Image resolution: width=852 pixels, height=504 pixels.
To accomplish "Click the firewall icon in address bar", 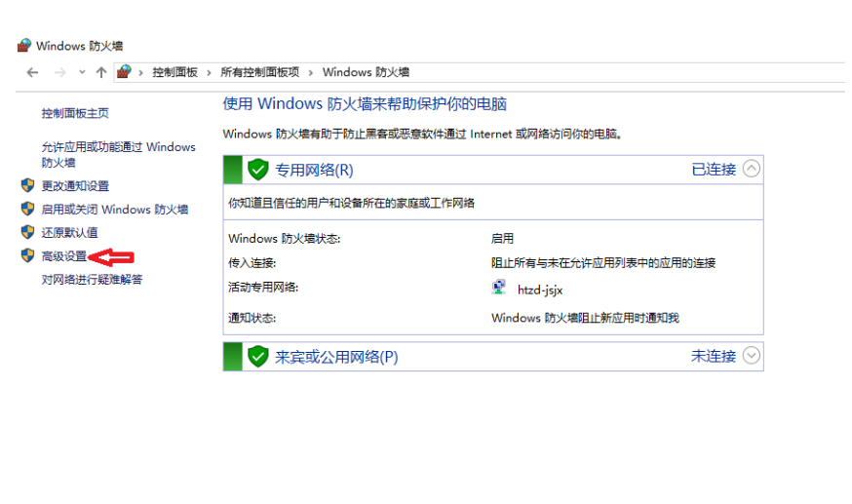I will click(124, 72).
